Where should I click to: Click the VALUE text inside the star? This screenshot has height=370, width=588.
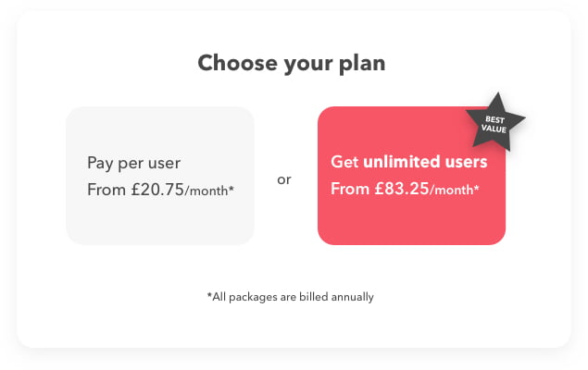[494, 129]
